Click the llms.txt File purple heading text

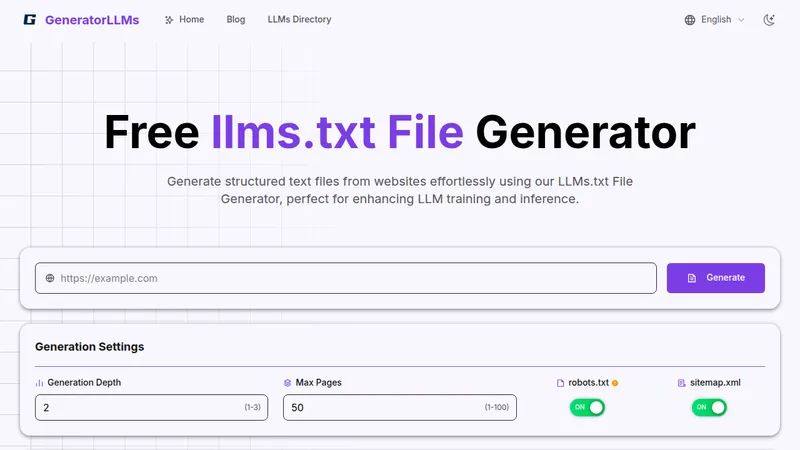click(337, 132)
